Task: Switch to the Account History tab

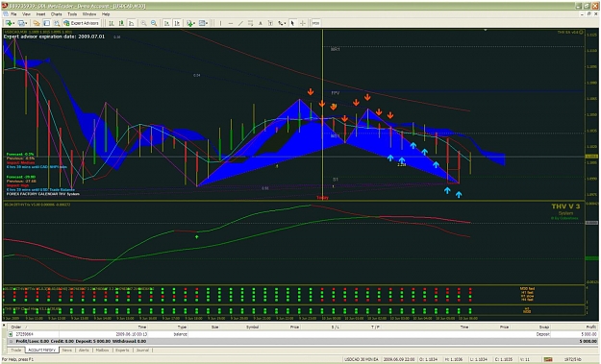Action: tap(41, 351)
